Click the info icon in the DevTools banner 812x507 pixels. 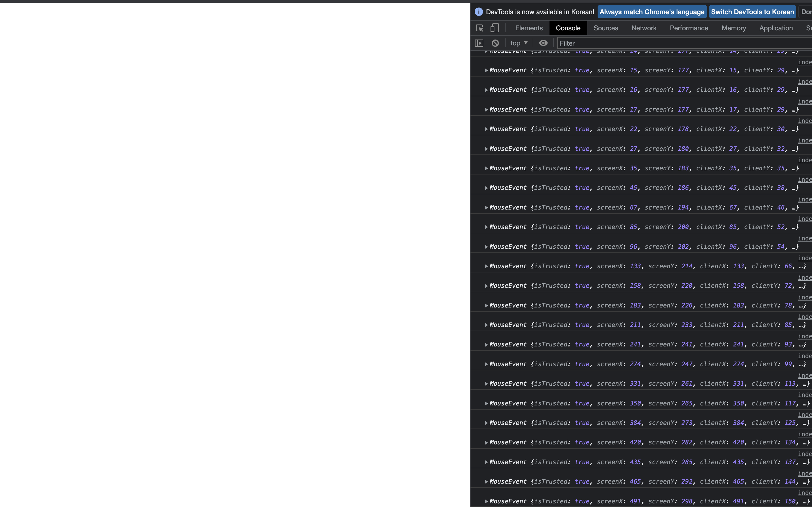pos(479,12)
